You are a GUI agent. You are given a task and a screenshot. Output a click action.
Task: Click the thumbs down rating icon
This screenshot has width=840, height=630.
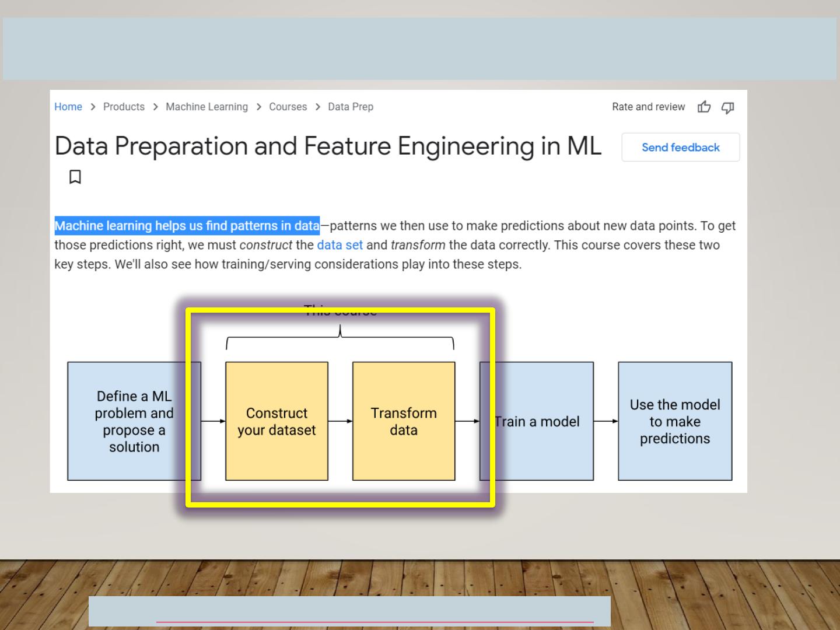click(x=727, y=107)
